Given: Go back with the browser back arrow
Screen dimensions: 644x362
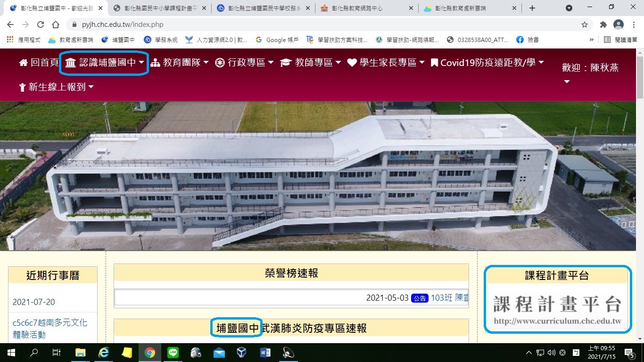Looking at the screenshot, I should 10,25.
